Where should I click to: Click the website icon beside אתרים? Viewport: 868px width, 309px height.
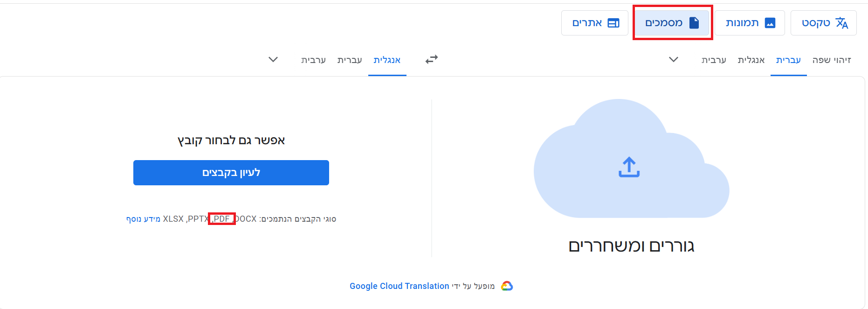(613, 23)
